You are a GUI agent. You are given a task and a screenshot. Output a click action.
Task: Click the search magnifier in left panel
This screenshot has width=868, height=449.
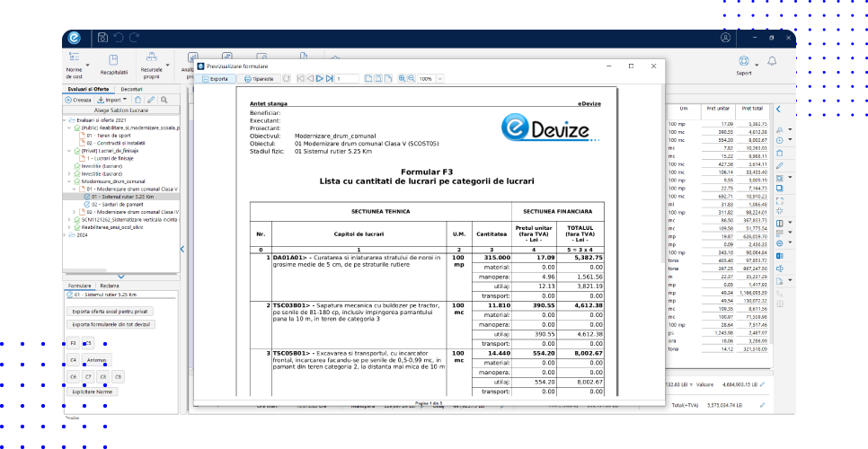pyautogui.click(x=164, y=100)
